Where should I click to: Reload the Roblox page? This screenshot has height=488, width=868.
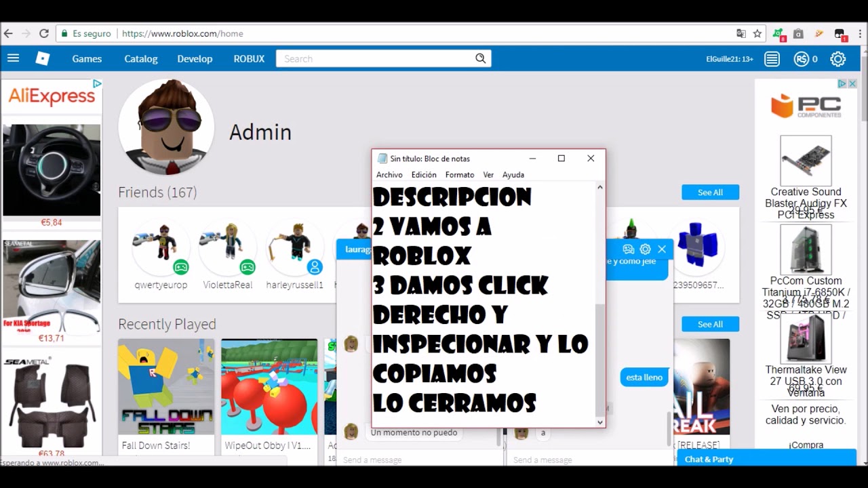point(44,33)
